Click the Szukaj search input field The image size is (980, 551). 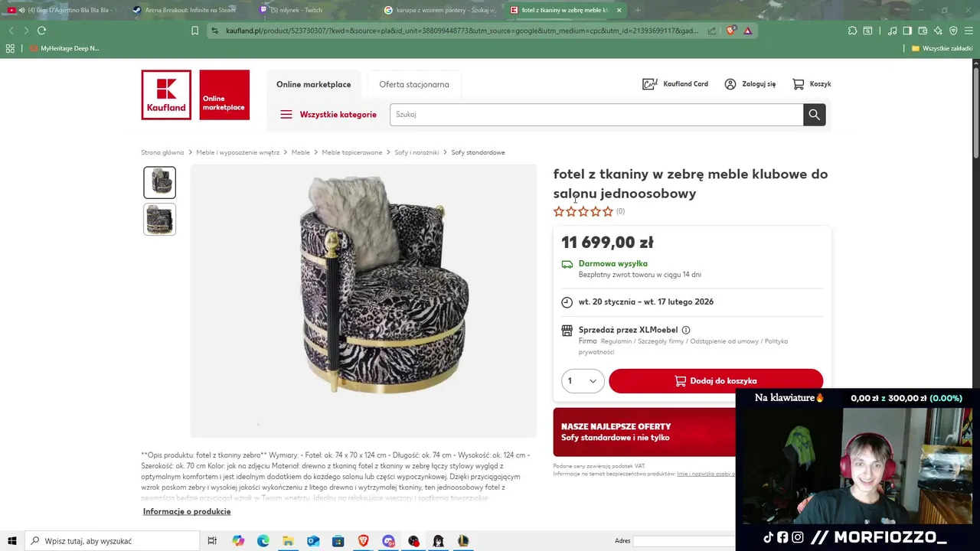596,115
